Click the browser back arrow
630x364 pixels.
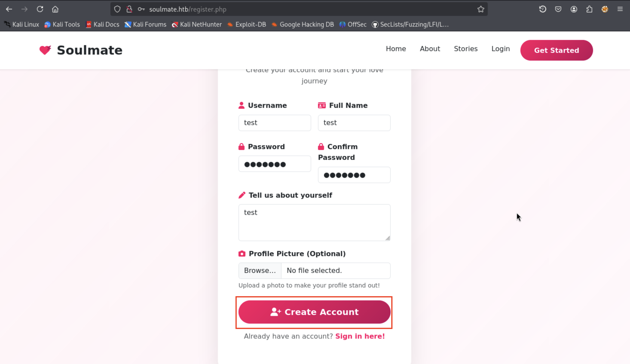point(9,9)
